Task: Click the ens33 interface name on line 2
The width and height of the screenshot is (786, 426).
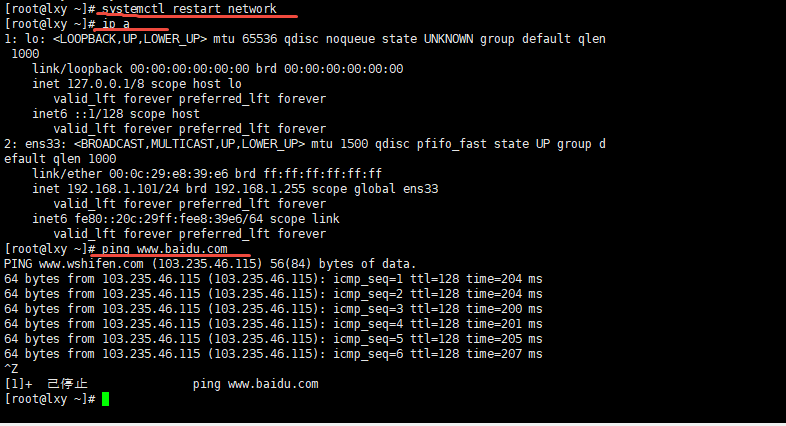Action: [x=43, y=144]
